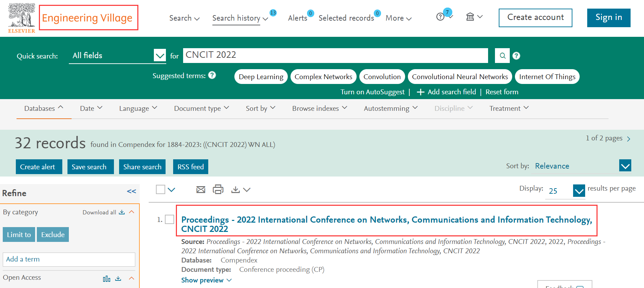This screenshot has width=644, height=288.
Task: Select Convolution suggested term
Action: pos(382,76)
